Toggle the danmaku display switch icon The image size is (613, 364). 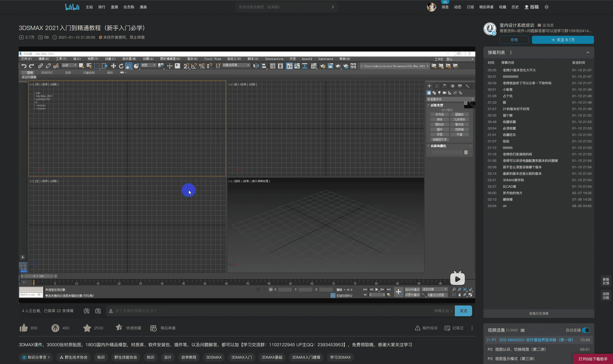tap(87, 311)
